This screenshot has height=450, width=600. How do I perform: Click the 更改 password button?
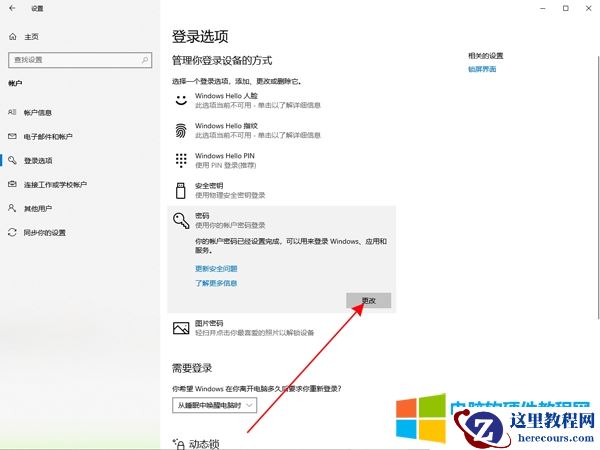(368, 301)
